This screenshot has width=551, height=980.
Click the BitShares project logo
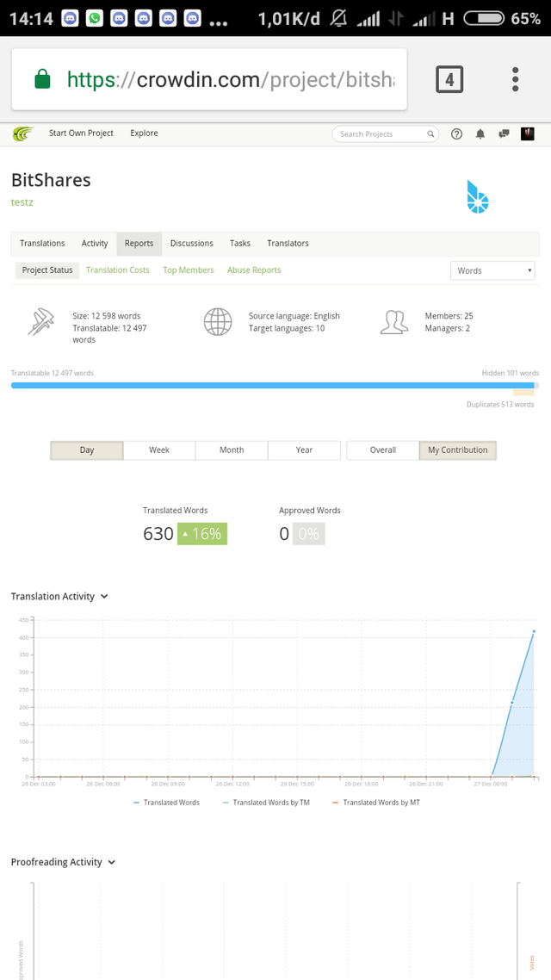(478, 196)
